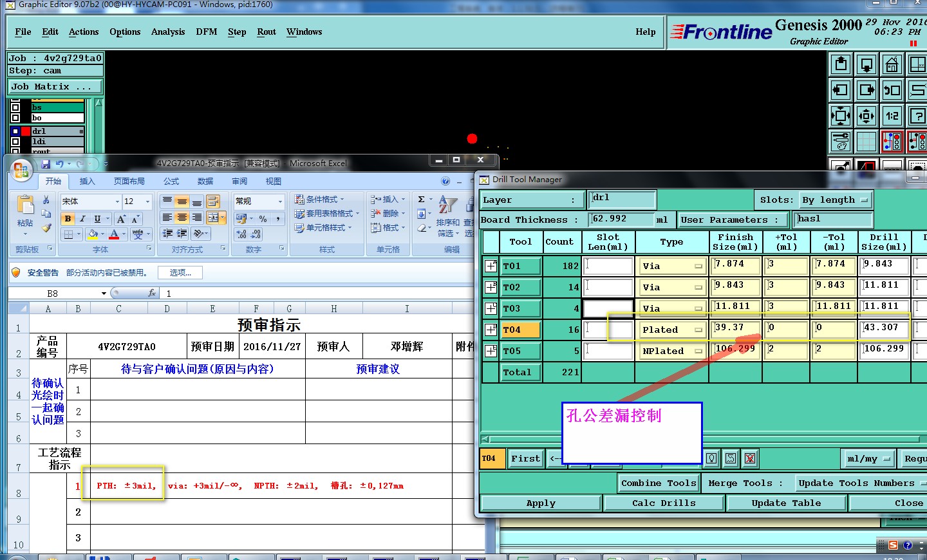Click the Apply button in Drill Tool Manager
The image size is (927, 560).
click(x=541, y=503)
